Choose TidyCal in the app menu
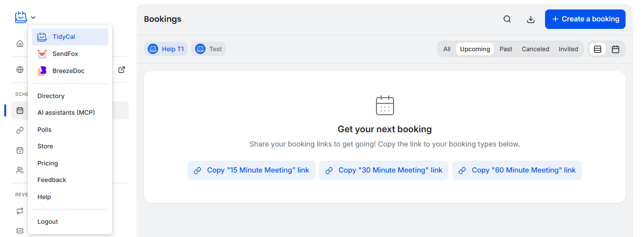Viewport: 644px width, 237px height. pos(70,37)
